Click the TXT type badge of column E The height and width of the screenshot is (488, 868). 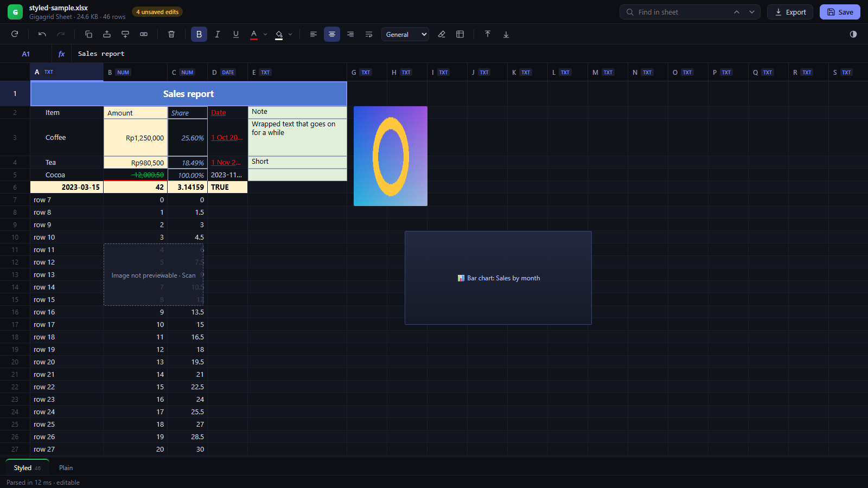265,72
